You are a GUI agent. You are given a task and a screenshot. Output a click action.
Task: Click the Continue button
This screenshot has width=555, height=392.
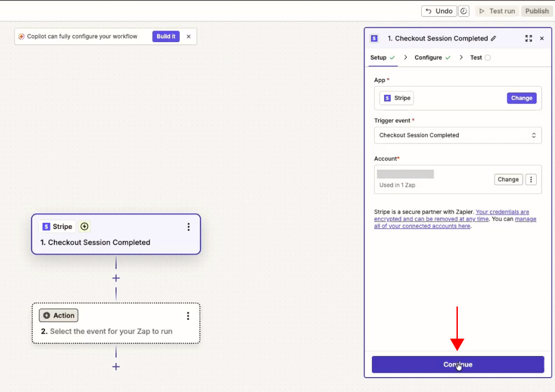[458, 364]
